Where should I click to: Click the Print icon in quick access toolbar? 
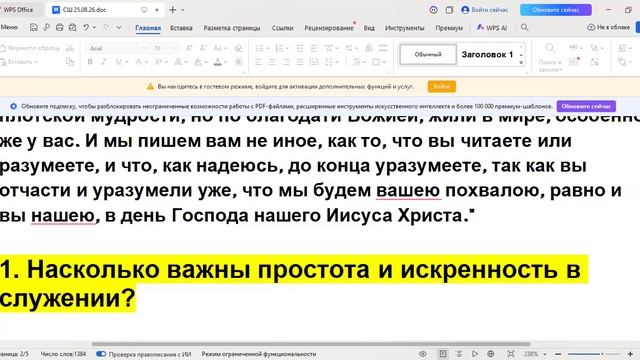60,27
